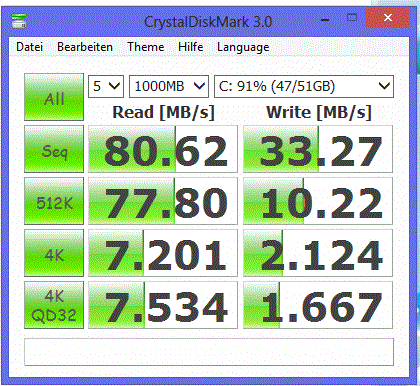The width and height of the screenshot is (420, 386).
Task: Click the Seq write value 33.27
Action: [x=318, y=149]
